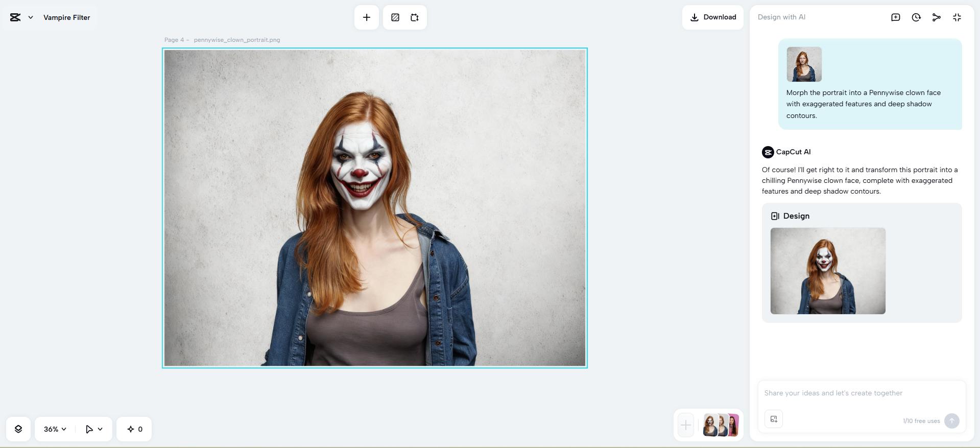Expand the CapCut main menu chevron
Screen dimensions: 980x448
coord(31,17)
